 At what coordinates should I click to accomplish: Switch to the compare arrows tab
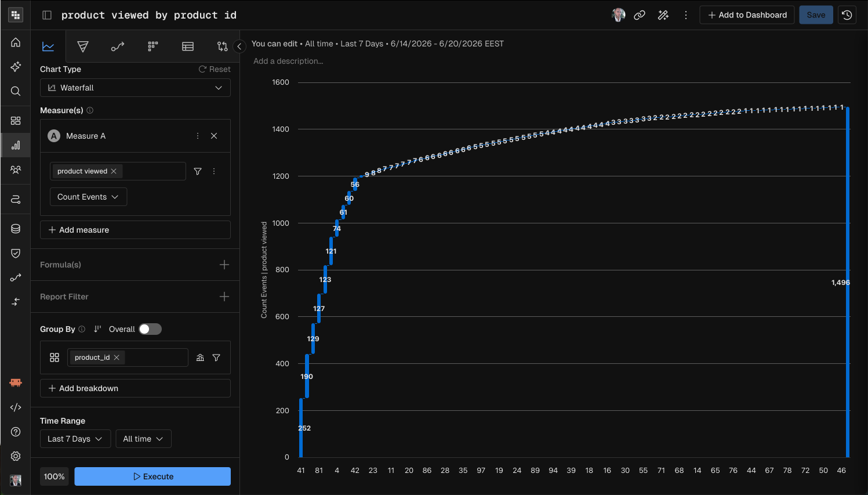coord(222,46)
